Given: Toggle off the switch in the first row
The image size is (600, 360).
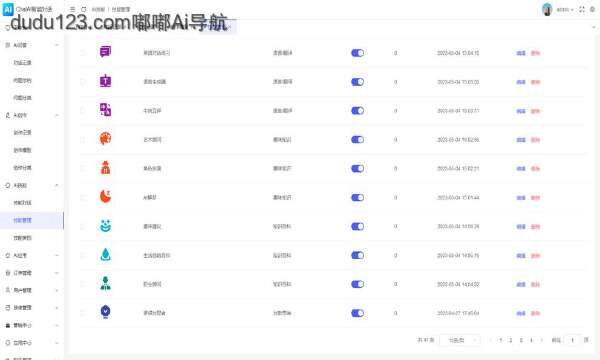Looking at the screenshot, I should tap(357, 53).
